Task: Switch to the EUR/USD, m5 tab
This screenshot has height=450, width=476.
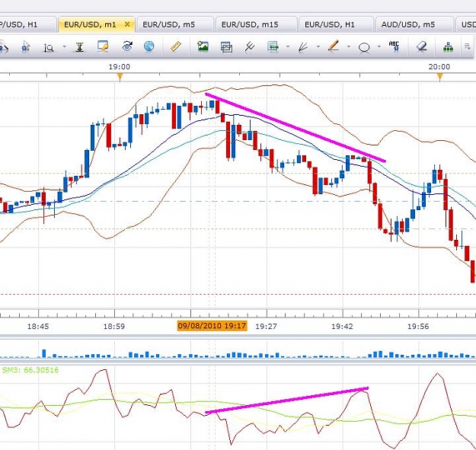Action: tap(175, 24)
